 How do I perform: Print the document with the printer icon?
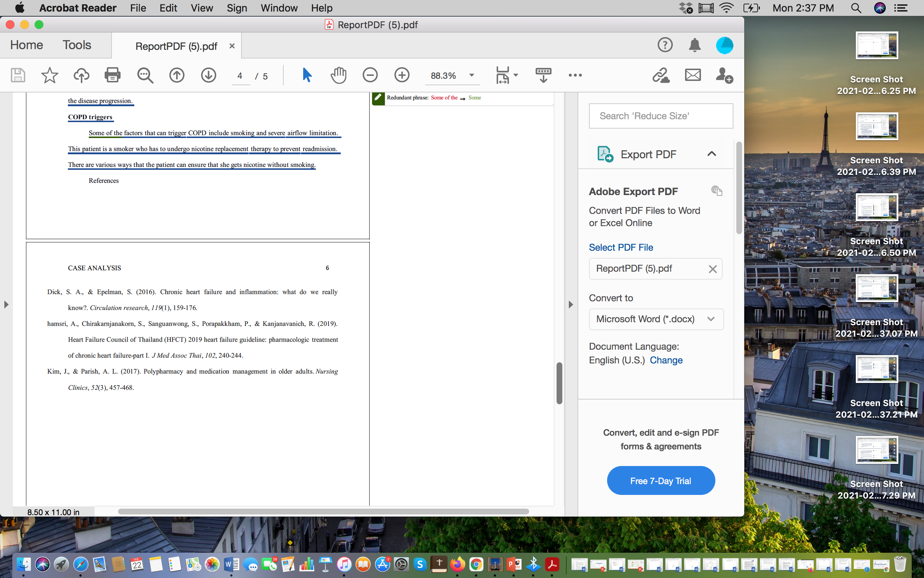(113, 75)
